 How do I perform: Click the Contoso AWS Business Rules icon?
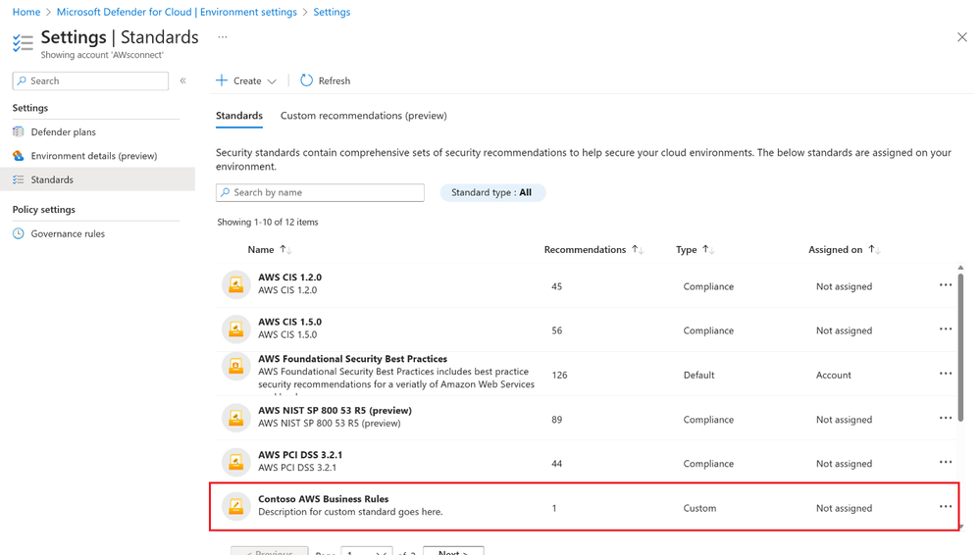coord(236,506)
